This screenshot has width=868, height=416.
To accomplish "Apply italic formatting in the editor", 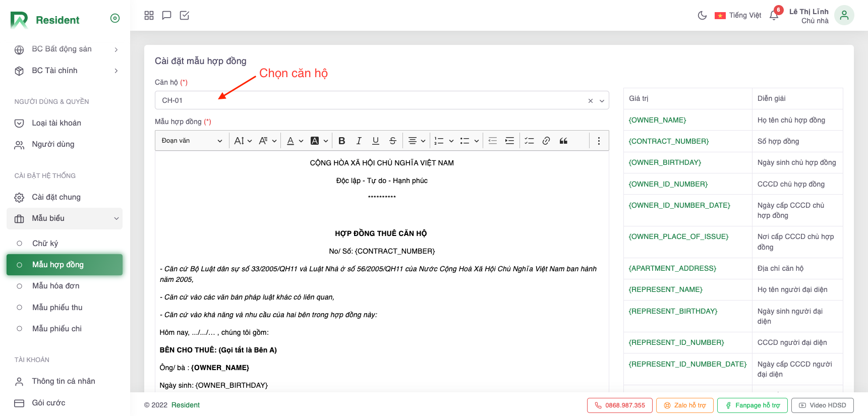I will tap(359, 141).
